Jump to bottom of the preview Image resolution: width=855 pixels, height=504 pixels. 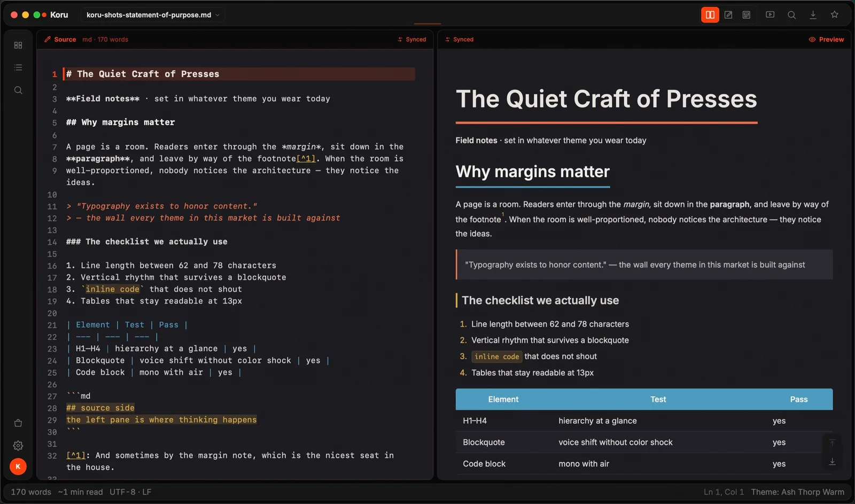click(832, 461)
